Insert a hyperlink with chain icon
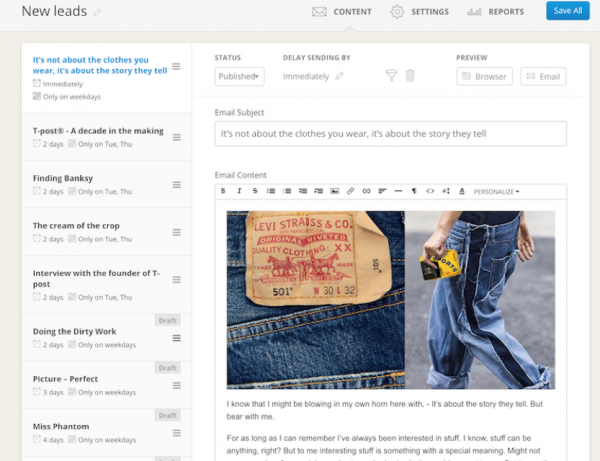The height and width of the screenshot is (461, 600). (x=366, y=191)
